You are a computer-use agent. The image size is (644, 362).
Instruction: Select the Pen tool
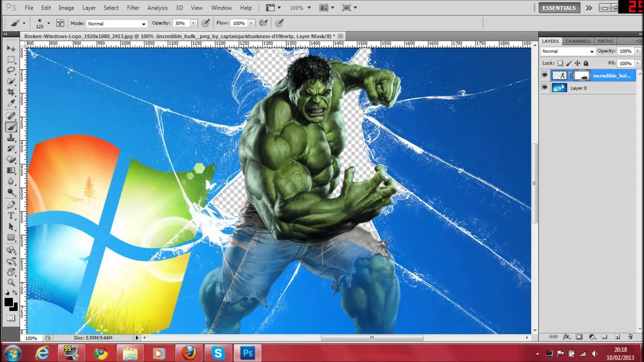point(11,205)
